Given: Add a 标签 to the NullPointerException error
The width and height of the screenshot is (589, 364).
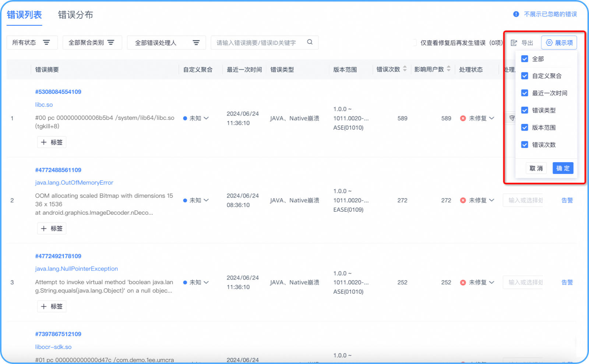Looking at the screenshot, I should [x=52, y=307].
